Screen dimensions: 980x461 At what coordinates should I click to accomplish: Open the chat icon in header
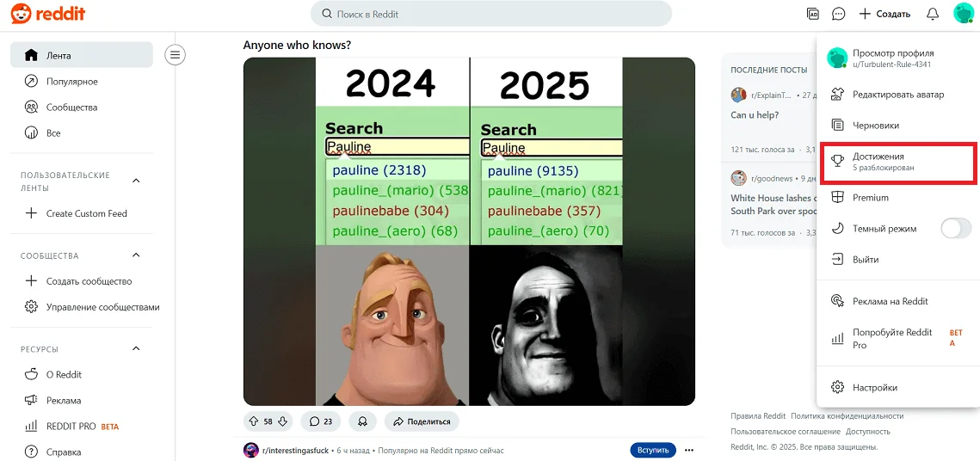(838, 14)
